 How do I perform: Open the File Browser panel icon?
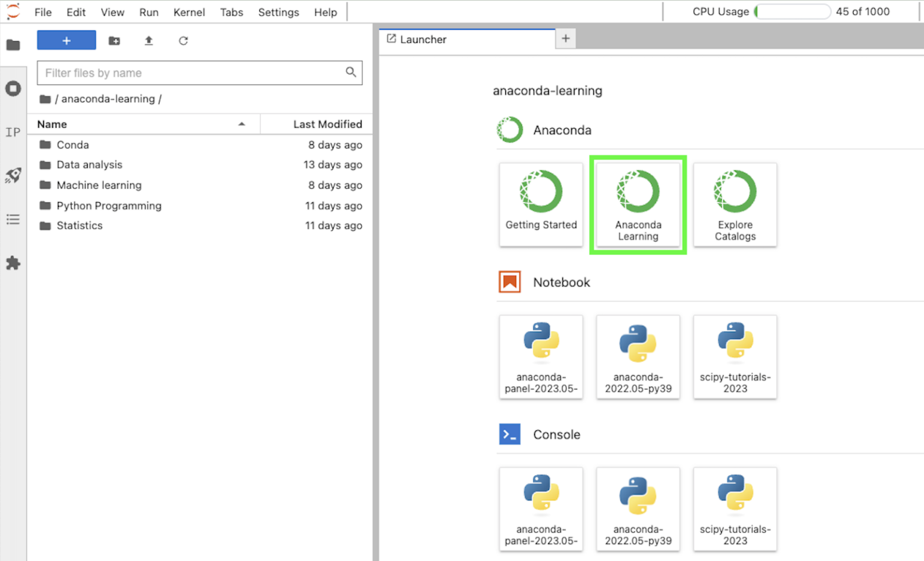click(x=13, y=45)
